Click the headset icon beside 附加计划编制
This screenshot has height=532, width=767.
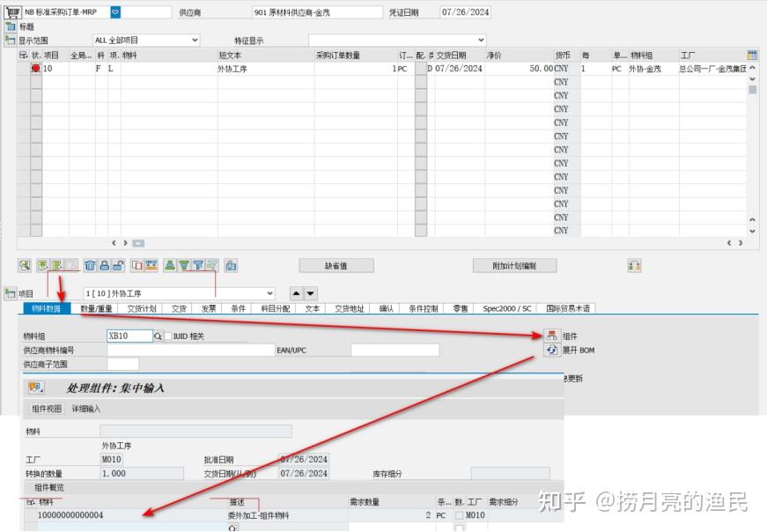[634, 266]
